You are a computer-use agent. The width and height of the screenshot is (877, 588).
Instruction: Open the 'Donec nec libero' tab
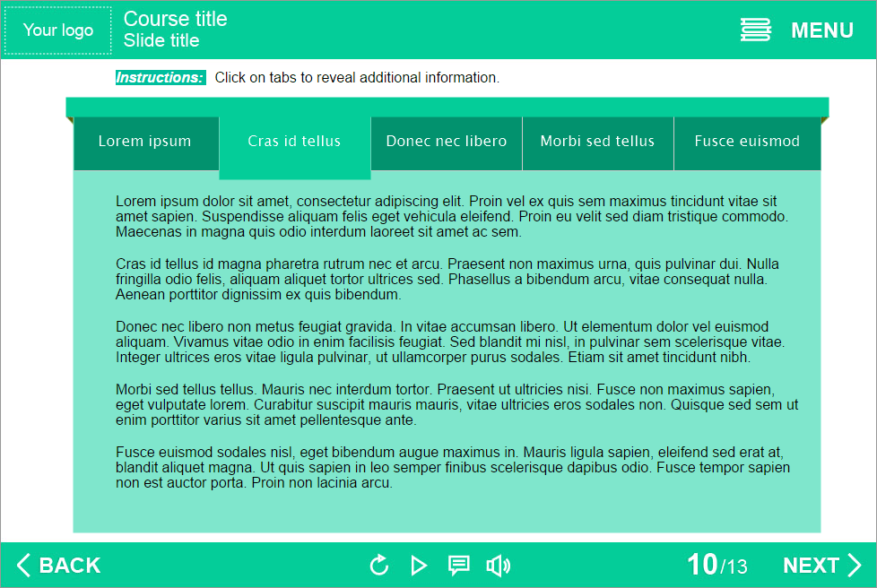446,142
